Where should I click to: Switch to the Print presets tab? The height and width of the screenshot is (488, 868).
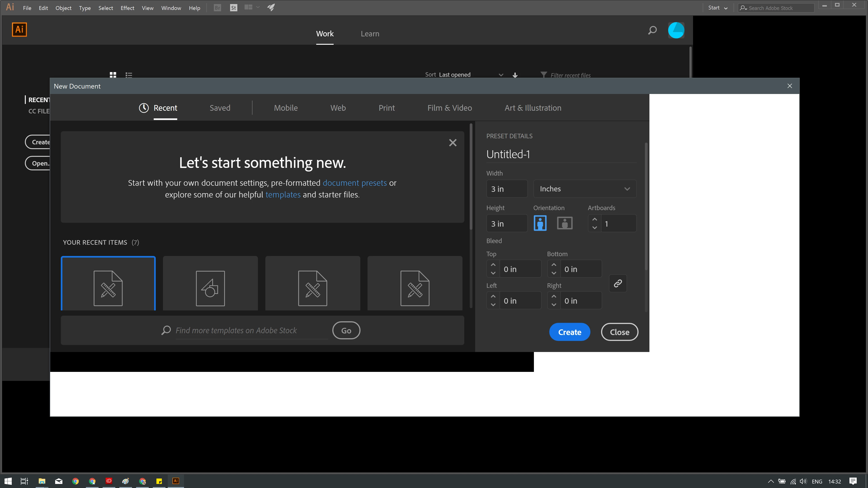click(387, 108)
